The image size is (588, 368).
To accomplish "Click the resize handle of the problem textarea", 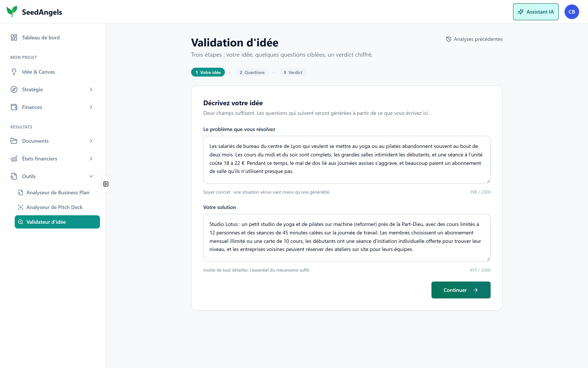I will click(488, 181).
